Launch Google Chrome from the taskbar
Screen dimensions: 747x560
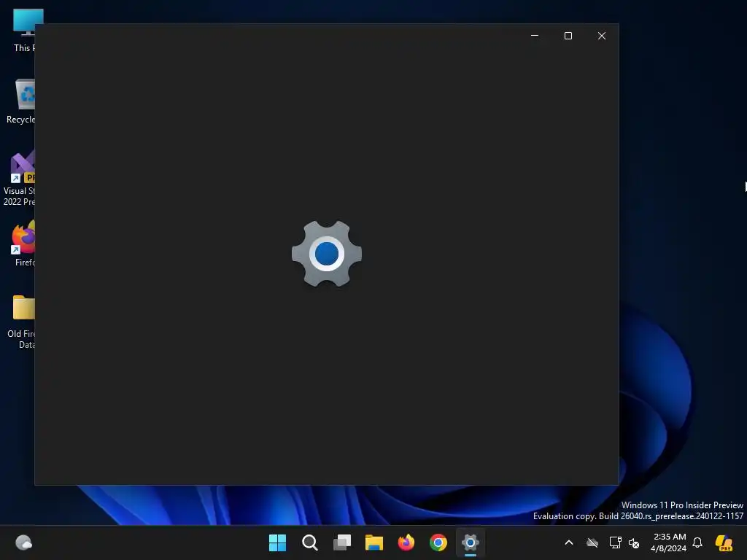coord(438,542)
